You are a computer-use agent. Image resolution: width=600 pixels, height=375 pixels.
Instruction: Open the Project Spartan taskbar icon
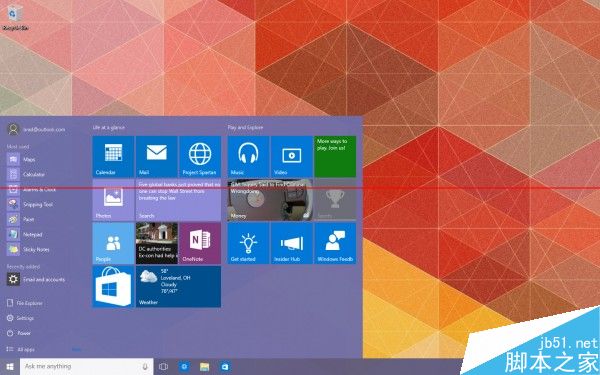click(x=184, y=367)
